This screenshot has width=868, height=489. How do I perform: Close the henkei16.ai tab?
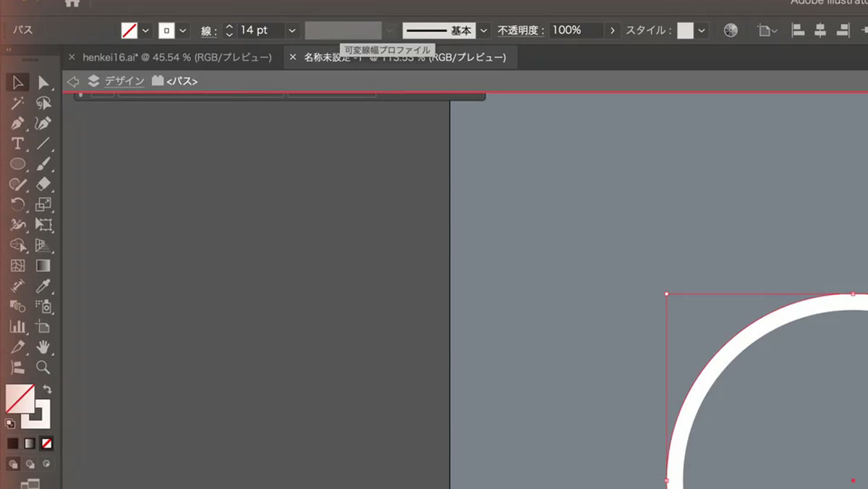point(72,57)
